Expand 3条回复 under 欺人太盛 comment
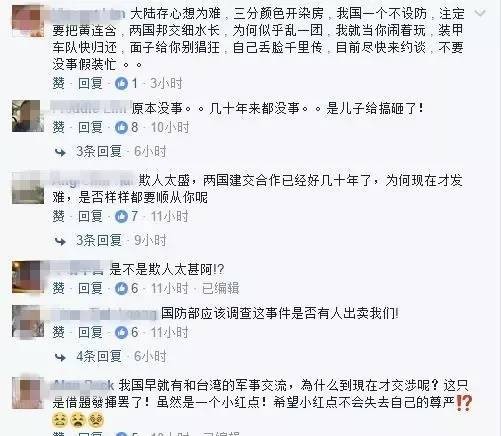The height and width of the screenshot is (436, 501). (99, 240)
